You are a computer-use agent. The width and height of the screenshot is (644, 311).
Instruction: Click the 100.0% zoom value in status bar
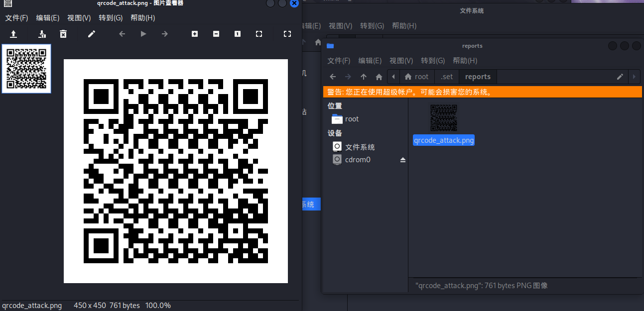[158, 306]
